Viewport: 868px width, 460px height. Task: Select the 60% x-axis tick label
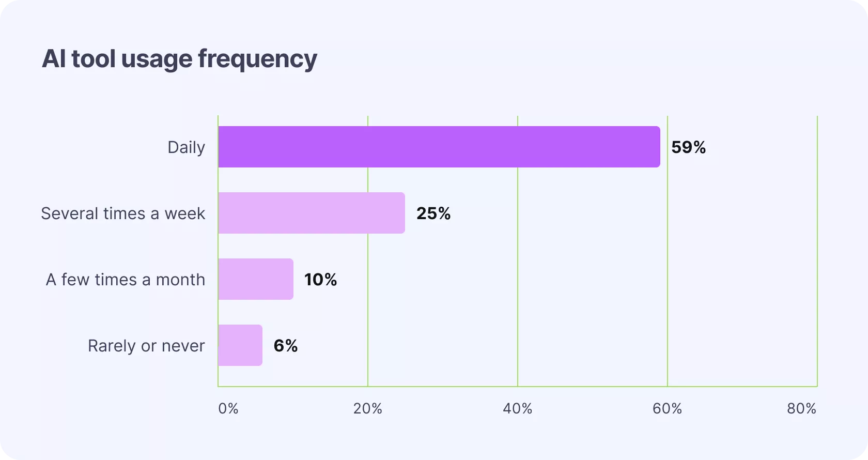667,409
